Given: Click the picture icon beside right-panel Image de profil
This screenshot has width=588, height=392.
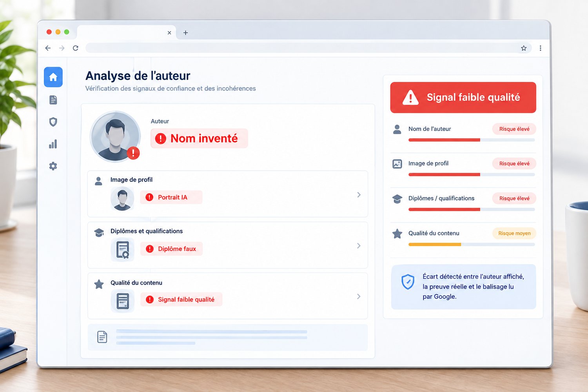Looking at the screenshot, I should pos(397,164).
